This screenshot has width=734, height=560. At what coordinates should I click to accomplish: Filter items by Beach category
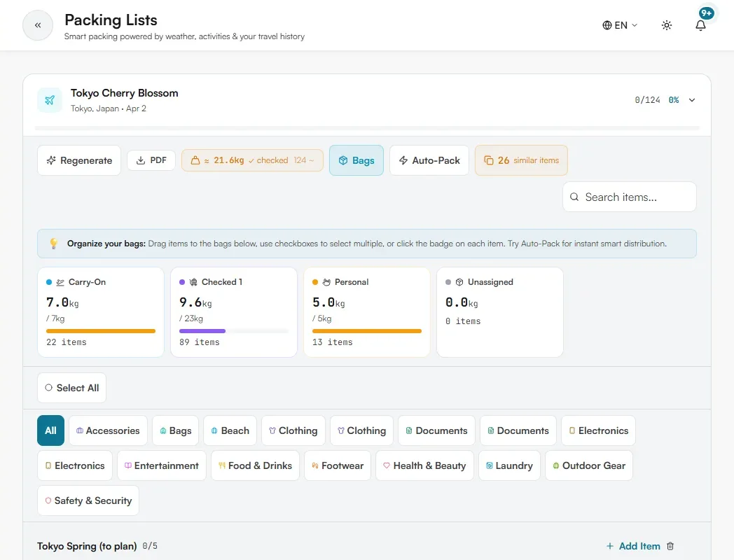pos(230,430)
